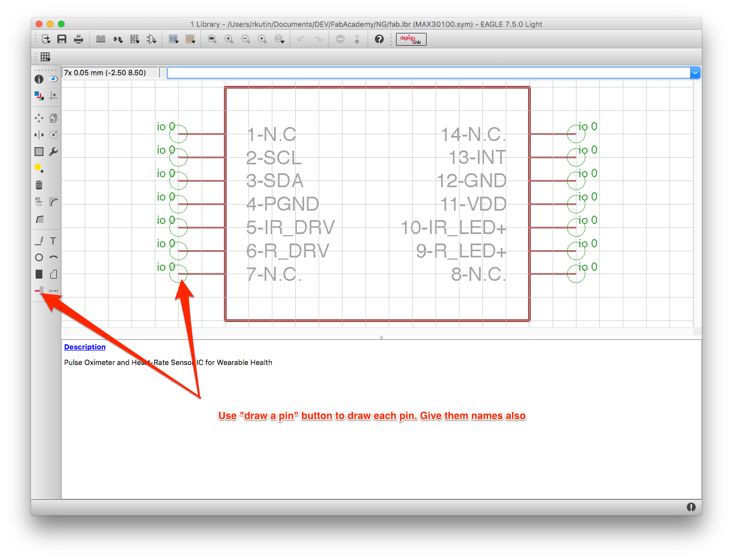Select the Group tool
The height and width of the screenshot is (560, 733).
tap(39, 152)
